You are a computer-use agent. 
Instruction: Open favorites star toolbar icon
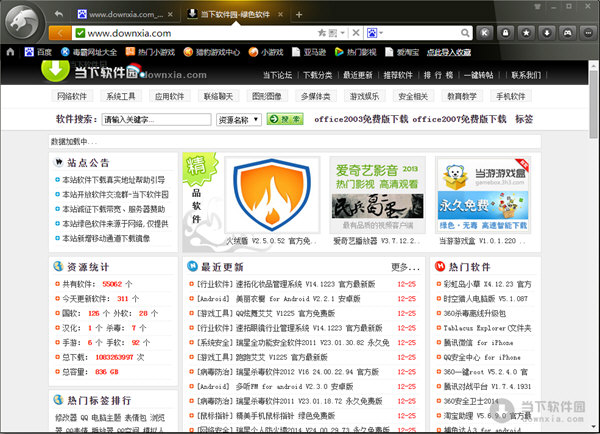tap(526, 33)
